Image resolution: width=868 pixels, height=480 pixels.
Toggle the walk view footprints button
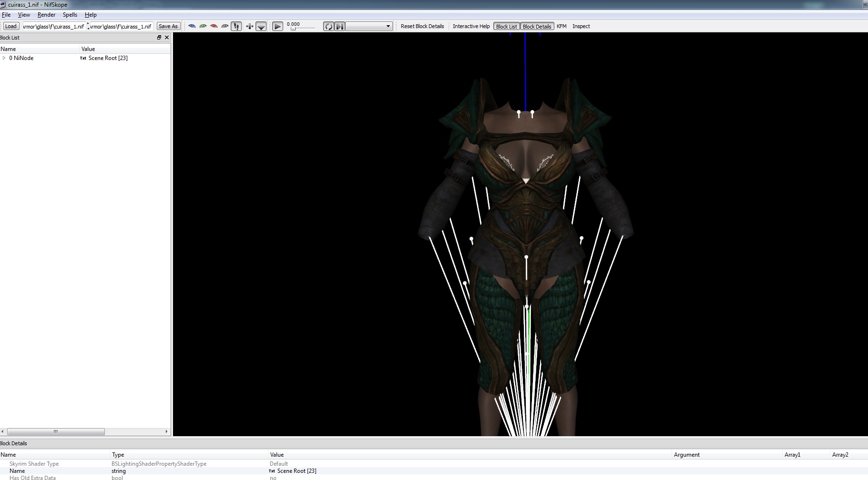coord(236,26)
